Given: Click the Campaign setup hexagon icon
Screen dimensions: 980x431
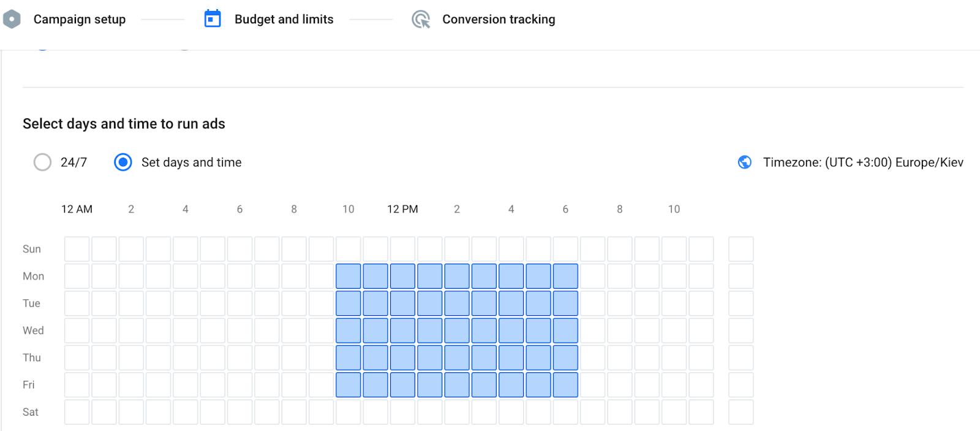Looking at the screenshot, I should (x=12, y=19).
